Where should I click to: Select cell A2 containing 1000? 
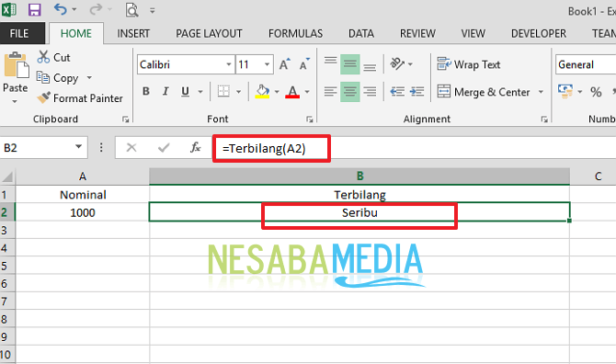83,212
